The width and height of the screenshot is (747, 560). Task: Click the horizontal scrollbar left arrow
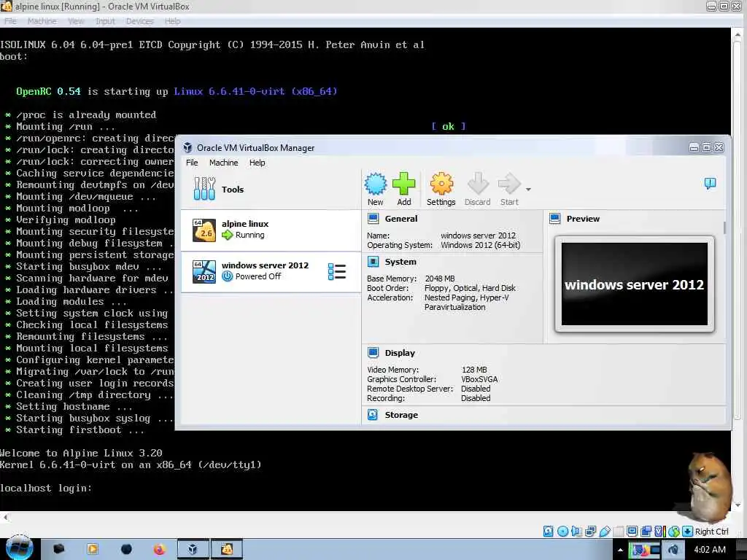pos(5,517)
